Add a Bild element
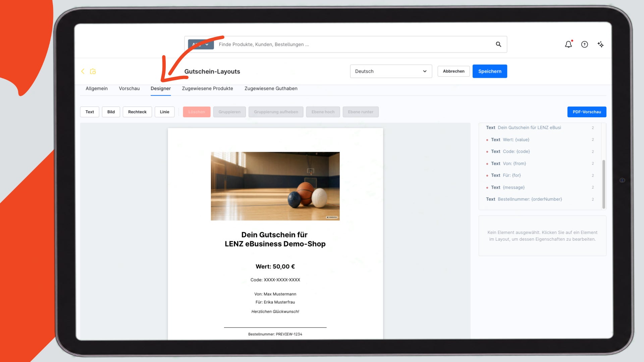Viewport: 644px width, 362px height. (111, 112)
